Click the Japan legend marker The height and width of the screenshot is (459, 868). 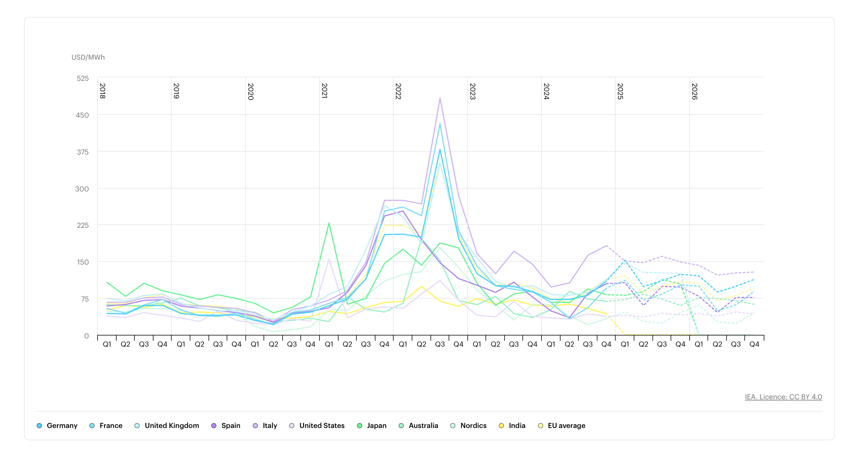360,426
